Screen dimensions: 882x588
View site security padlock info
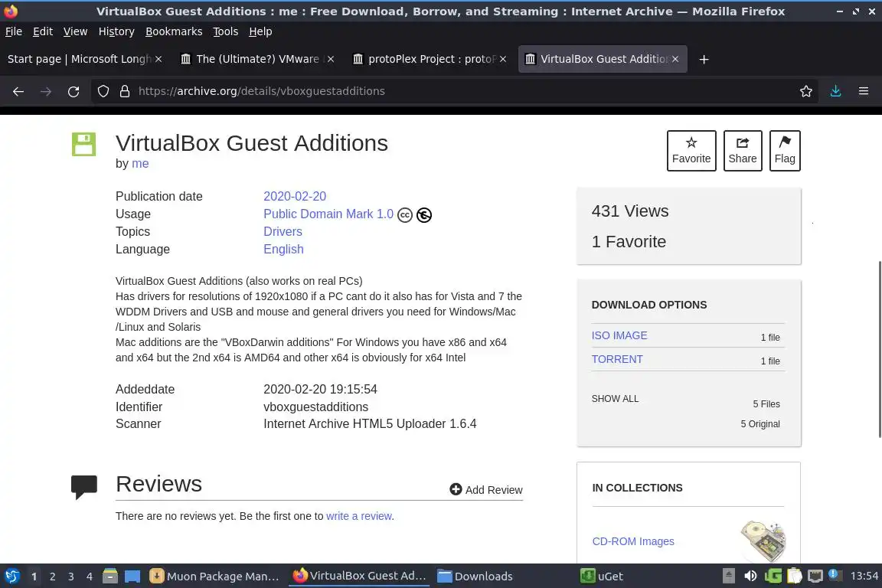[125, 91]
